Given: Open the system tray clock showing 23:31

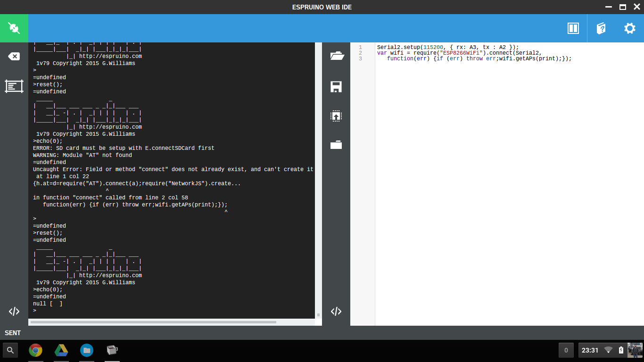Looking at the screenshot, I should (x=590, y=350).
